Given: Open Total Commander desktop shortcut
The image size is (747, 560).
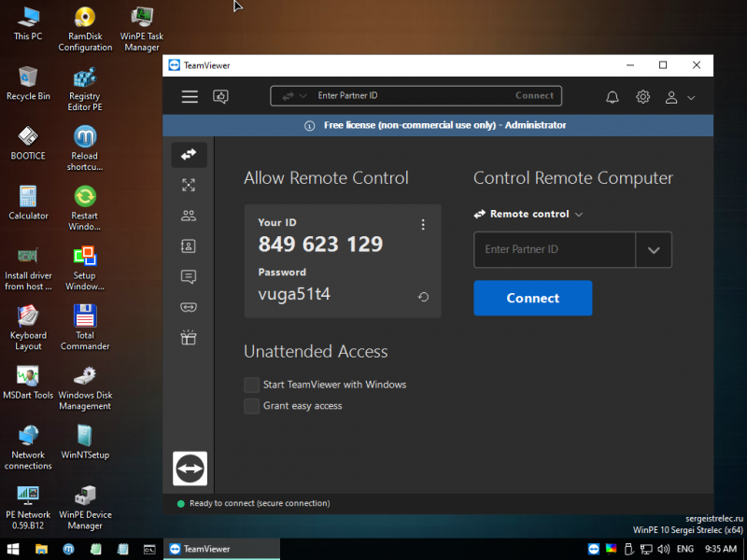Looking at the screenshot, I should (x=85, y=325).
